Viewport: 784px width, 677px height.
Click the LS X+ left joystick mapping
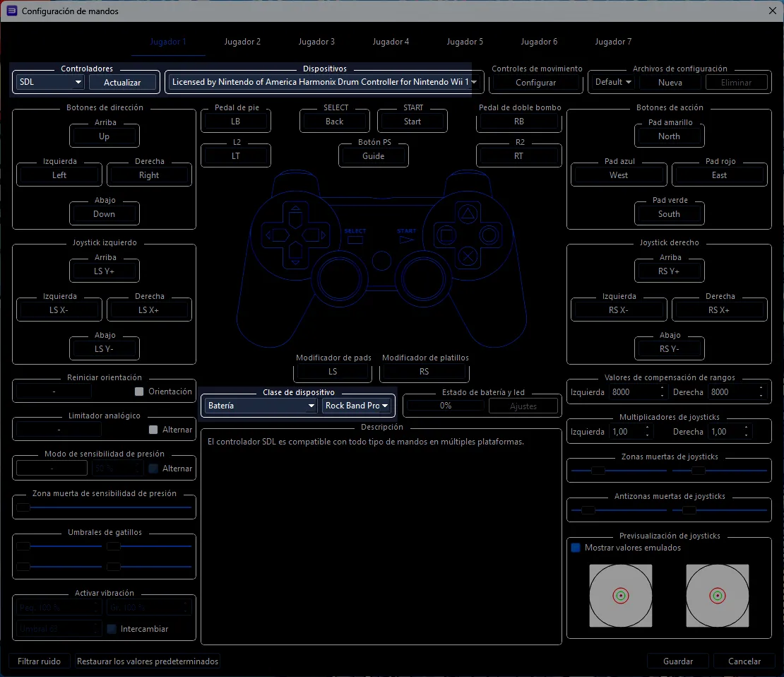click(149, 310)
